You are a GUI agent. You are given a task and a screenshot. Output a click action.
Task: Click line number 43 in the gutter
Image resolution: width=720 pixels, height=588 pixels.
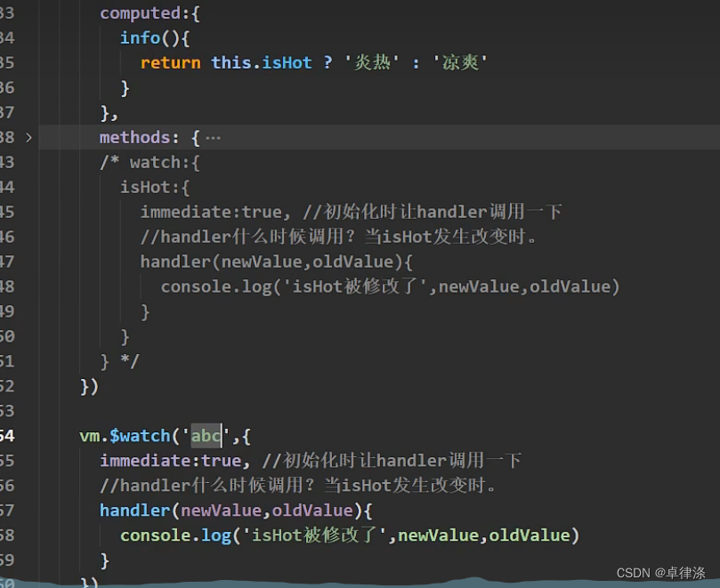[x=7, y=162]
